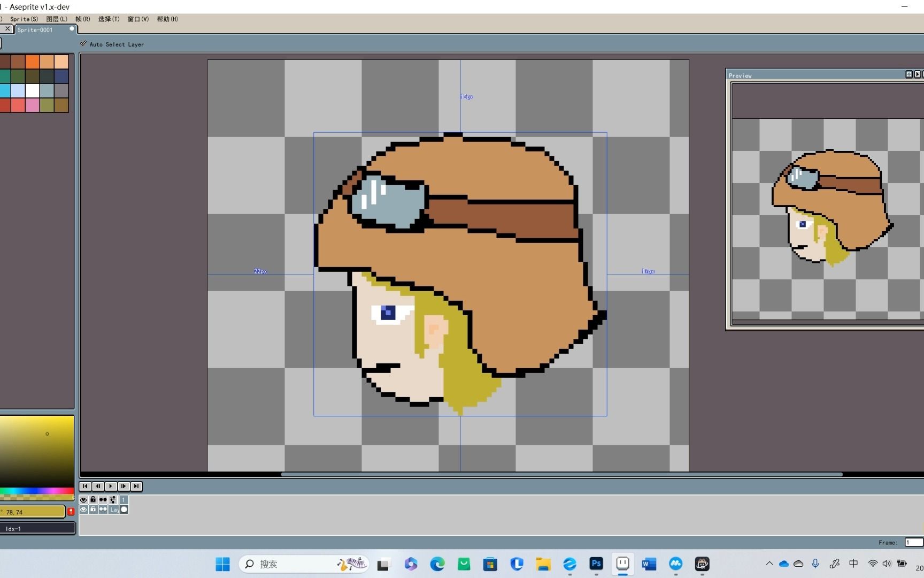This screenshot has width=924, height=578.
Task: Pick the light peach palette swatch
Action: click(61, 62)
